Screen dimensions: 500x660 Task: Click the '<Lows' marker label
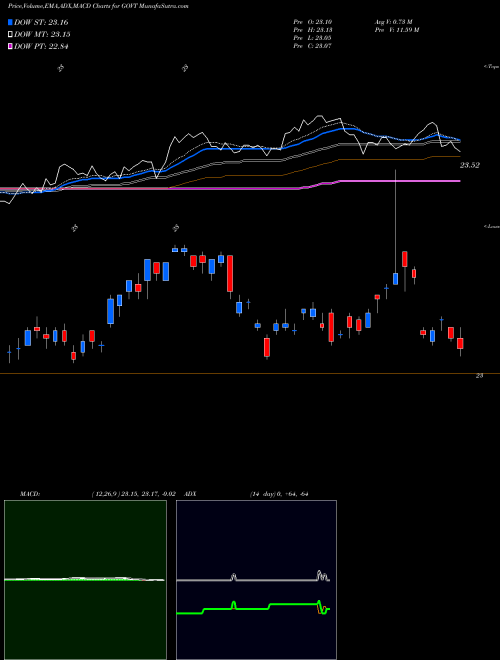pos(492,226)
